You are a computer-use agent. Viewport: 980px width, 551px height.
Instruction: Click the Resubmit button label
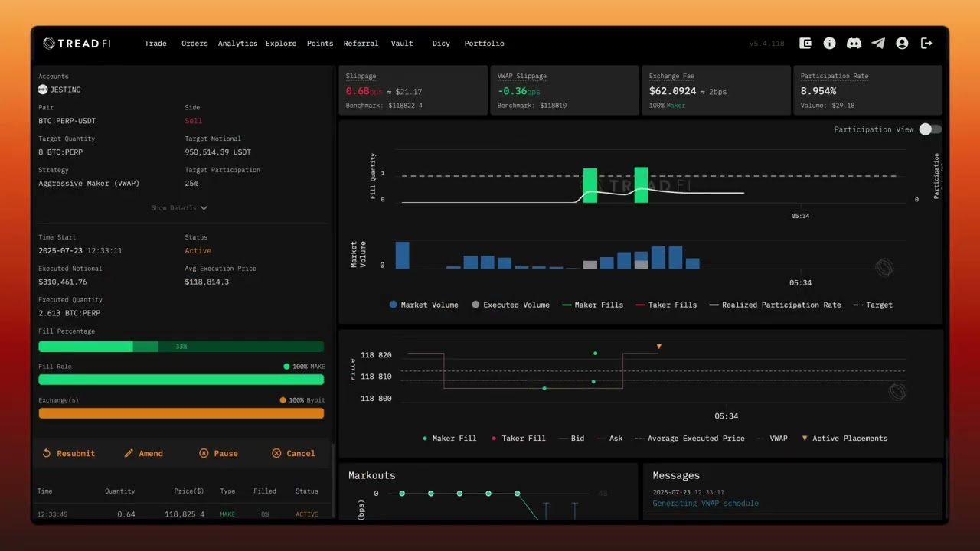coord(76,454)
